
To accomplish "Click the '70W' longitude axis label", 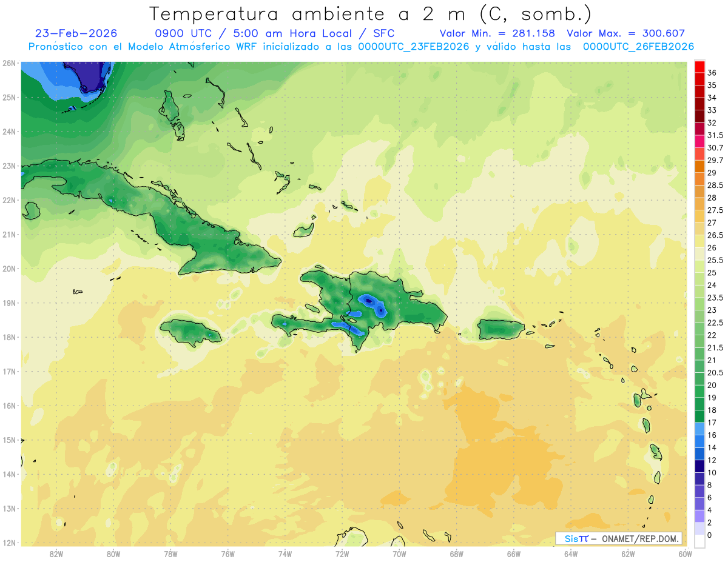I will coord(399,554).
